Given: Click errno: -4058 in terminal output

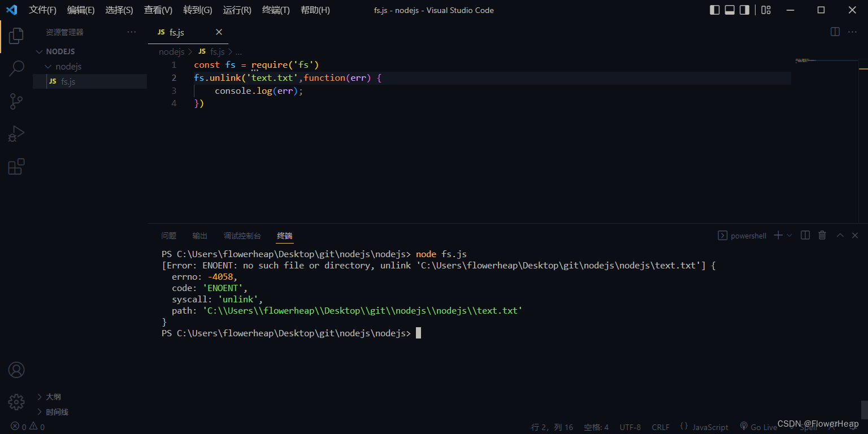Looking at the screenshot, I should pos(205,276).
